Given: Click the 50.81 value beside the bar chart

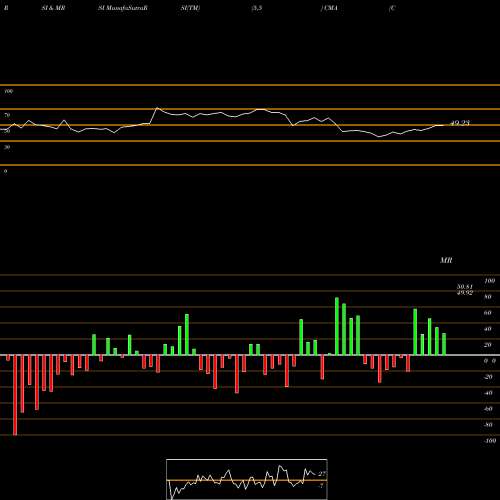Looking at the screenshot, I should 465,287.
